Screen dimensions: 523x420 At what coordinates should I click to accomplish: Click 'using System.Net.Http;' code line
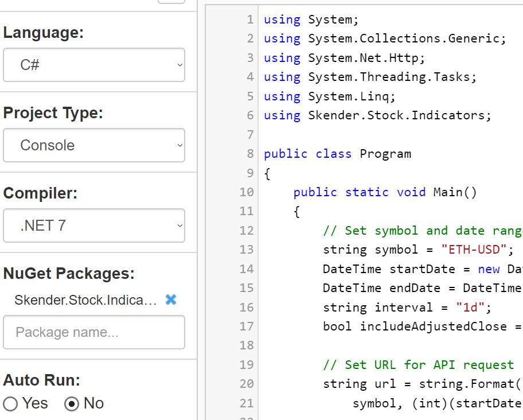click(345, 58)
